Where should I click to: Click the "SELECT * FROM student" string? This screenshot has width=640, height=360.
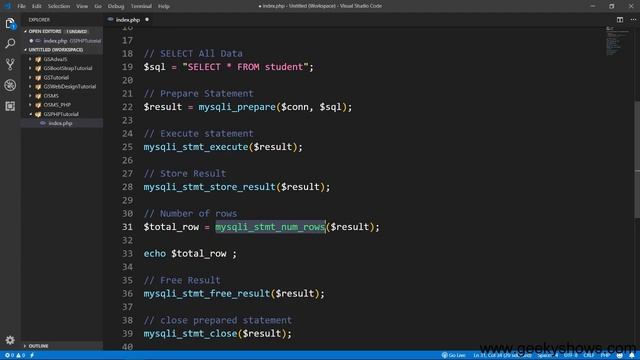[246, 67]
